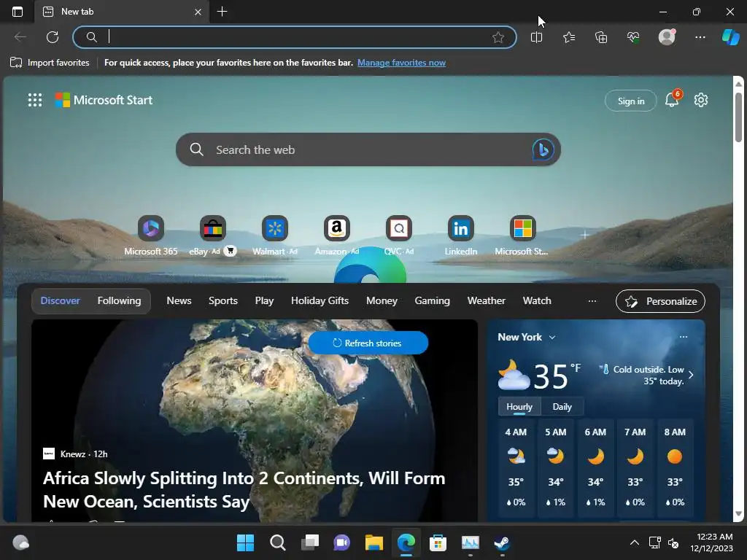Add a new quick link plus
The width and height of the screenshot is (747, 560).
point(584,234)
